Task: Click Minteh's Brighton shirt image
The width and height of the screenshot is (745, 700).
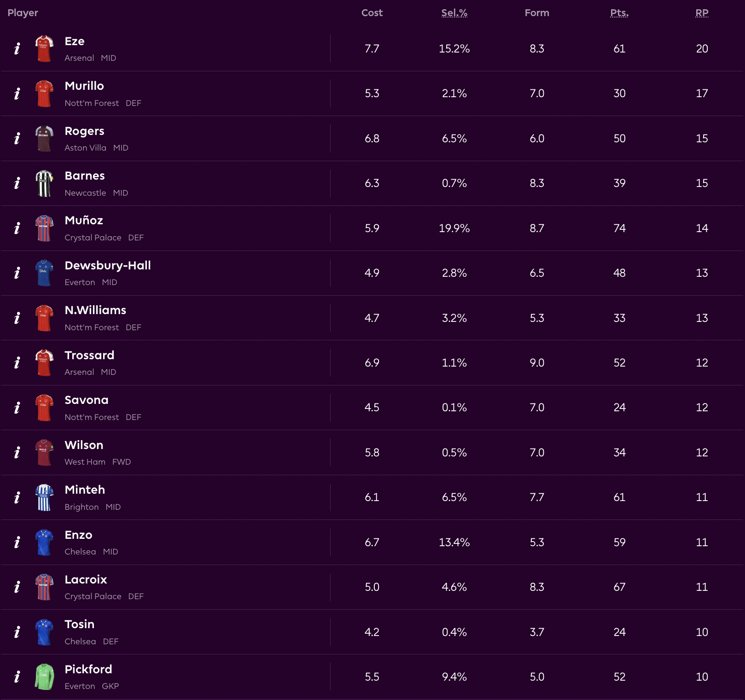Action: click(44, 497)
